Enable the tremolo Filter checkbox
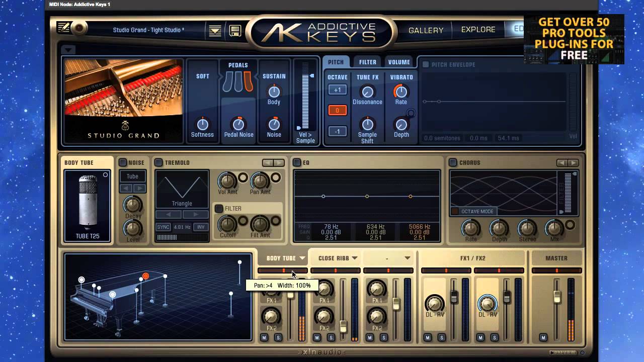This screenshot has width=644, height=362. (x=219, y=208)
